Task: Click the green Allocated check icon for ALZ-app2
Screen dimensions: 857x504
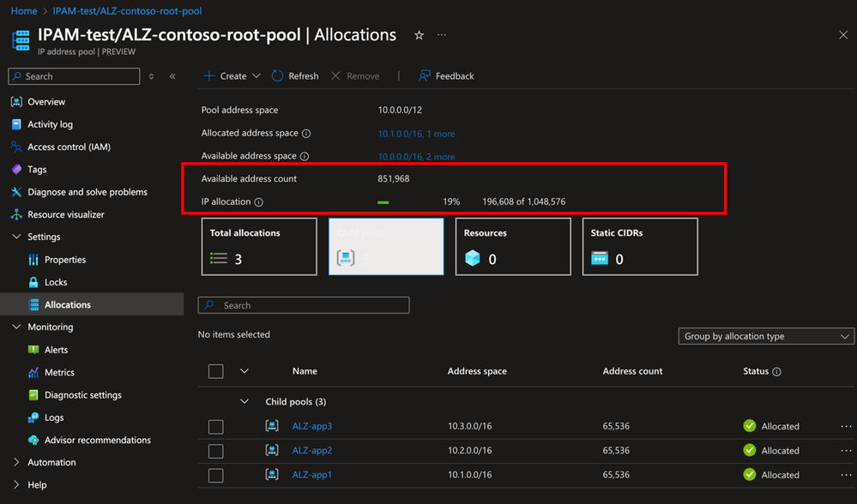Action: (x=749, y=451)
